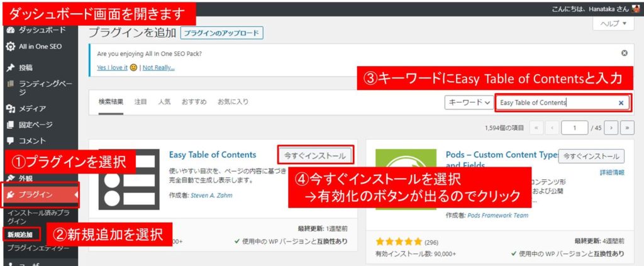Open All in One SEO menu
The width and height of the screenshot is (644, 266).
coord(39,47)
